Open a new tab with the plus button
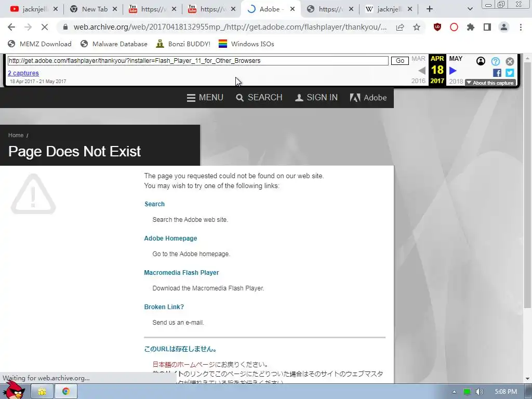532x399 pixels. (430, 9)
